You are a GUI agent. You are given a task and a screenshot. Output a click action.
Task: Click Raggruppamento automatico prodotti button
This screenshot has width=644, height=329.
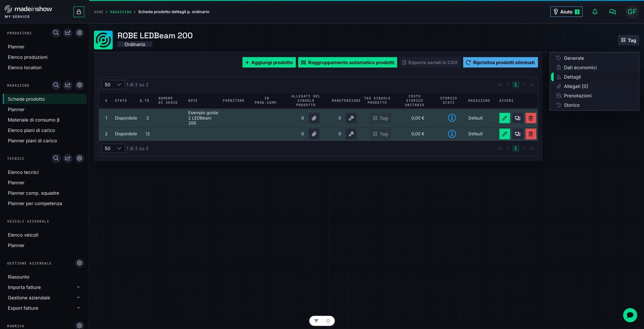pyautogui.click(x=347, y=62)
